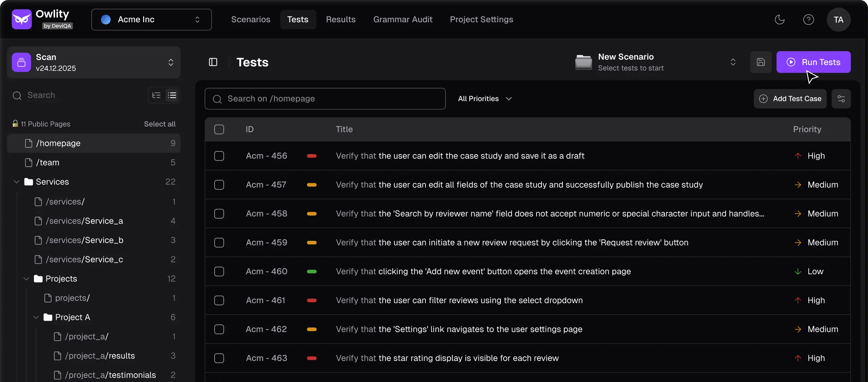Click the save scenario disk icon
Image resolution: width=868 pixels, height=382 pixels.
761,62
